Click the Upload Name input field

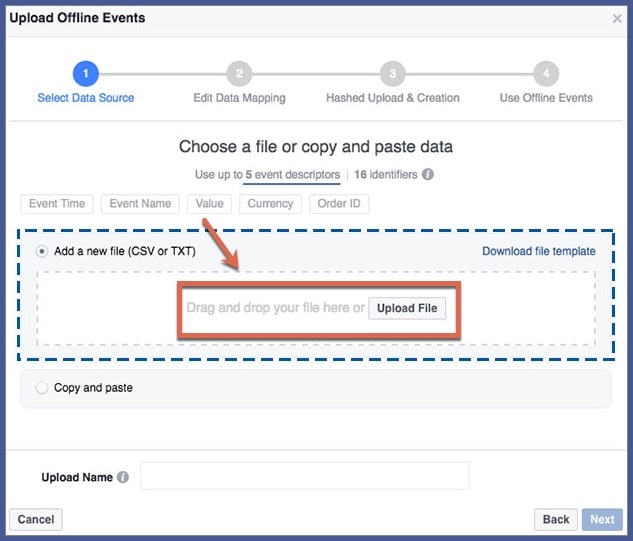pos(305,476)
